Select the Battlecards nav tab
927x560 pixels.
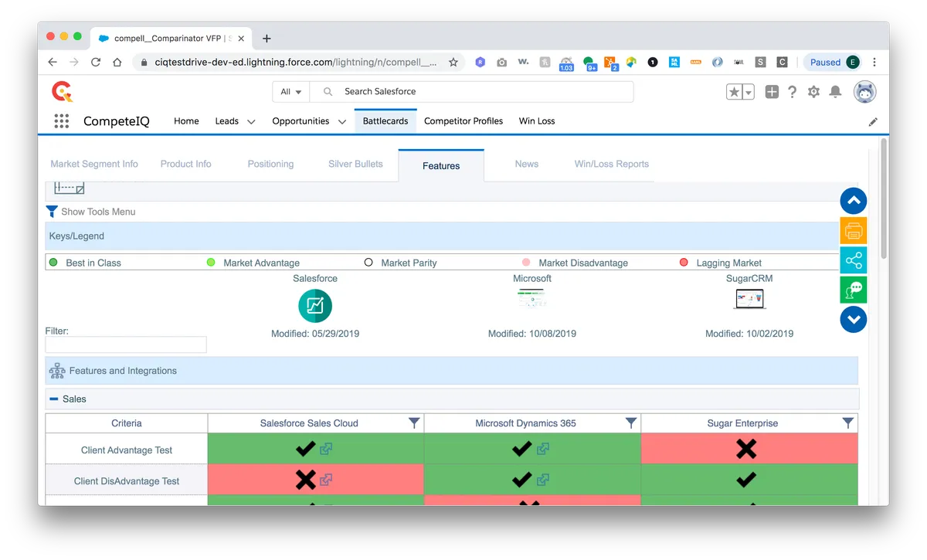point(385,121)
